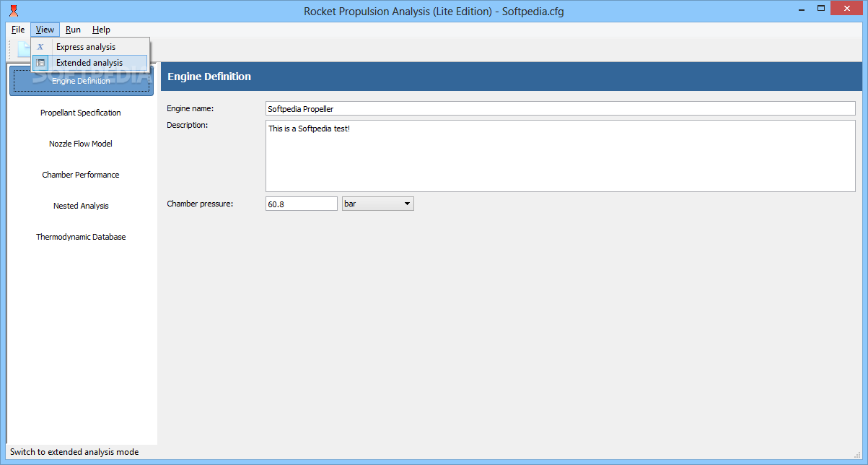The height and width of the screenshot is (465, 868).
Task: Click the Engine name input field
Action: (561, 108)
